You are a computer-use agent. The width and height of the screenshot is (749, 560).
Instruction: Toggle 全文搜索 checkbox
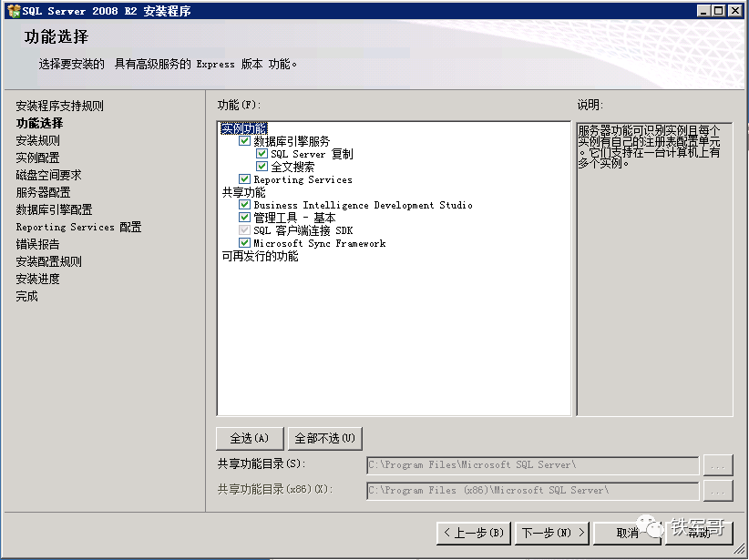tap(262, 168)
